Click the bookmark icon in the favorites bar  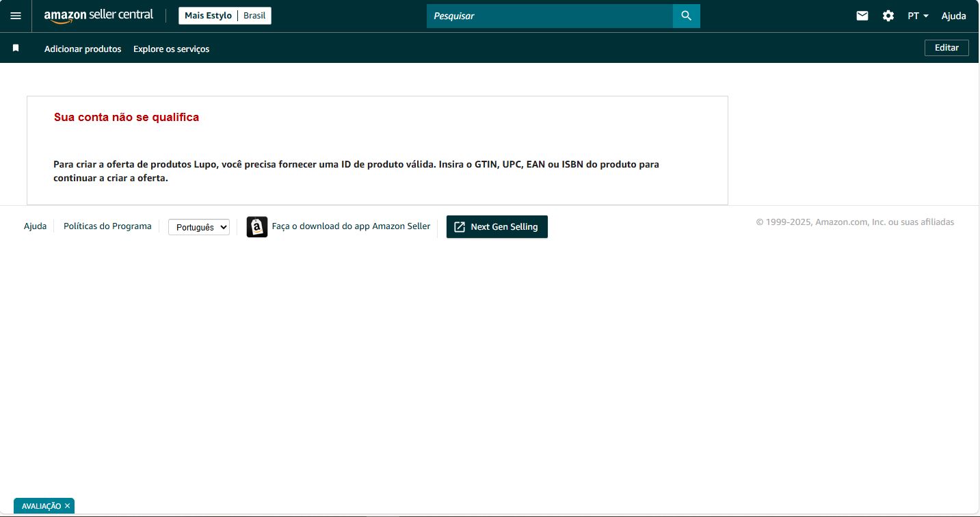16,49
